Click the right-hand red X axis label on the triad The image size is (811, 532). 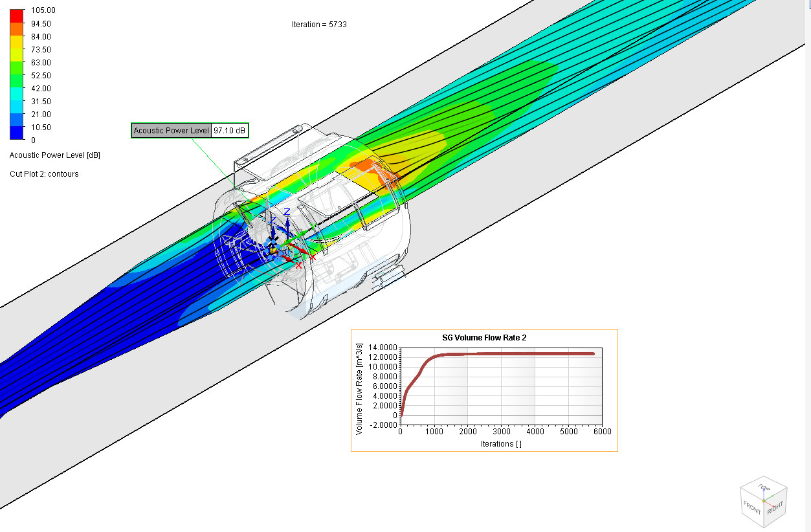(x=313, y=258)
